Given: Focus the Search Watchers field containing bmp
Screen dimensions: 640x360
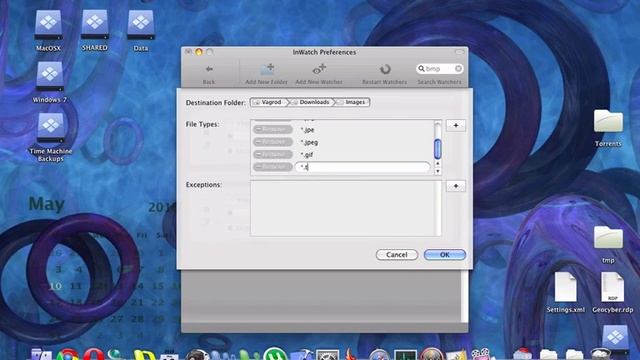Looking at the screenshot, I should click(x=440, y=69).
